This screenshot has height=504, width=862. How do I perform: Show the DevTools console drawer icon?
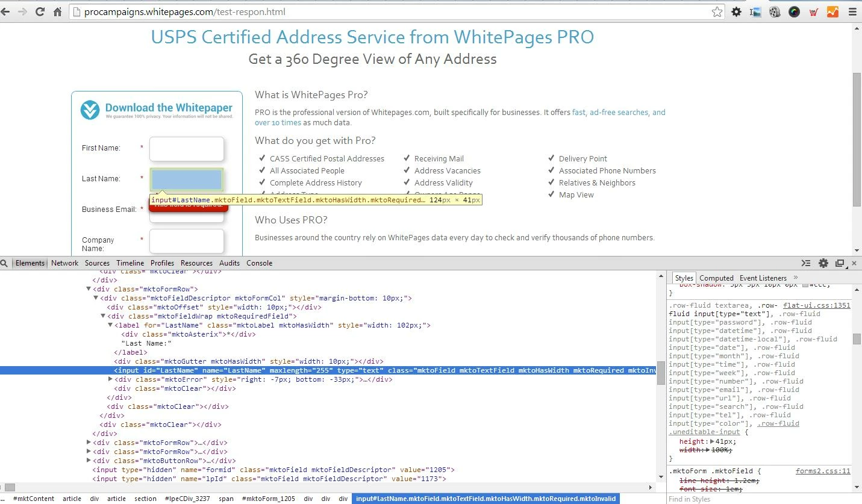coord(806,263)
